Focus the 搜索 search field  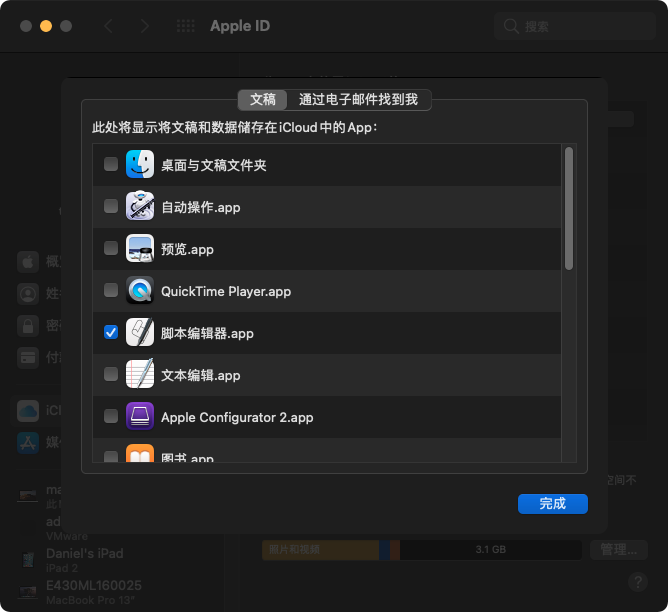point(575,26)
